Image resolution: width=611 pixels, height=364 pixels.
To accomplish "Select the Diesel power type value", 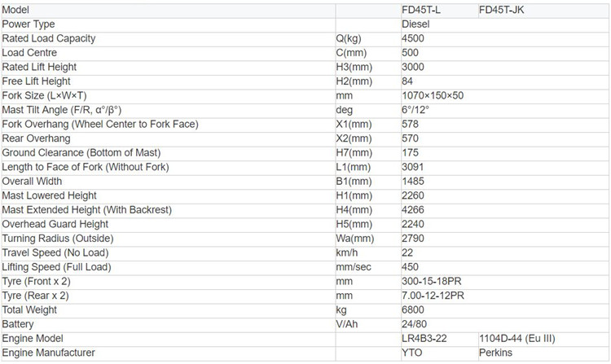I will (415, 24).
